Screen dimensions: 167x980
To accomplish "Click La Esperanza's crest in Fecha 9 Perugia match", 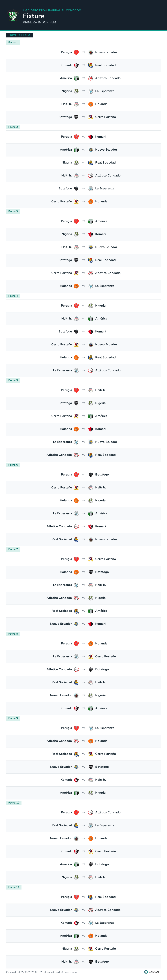I will coord(91,728).
